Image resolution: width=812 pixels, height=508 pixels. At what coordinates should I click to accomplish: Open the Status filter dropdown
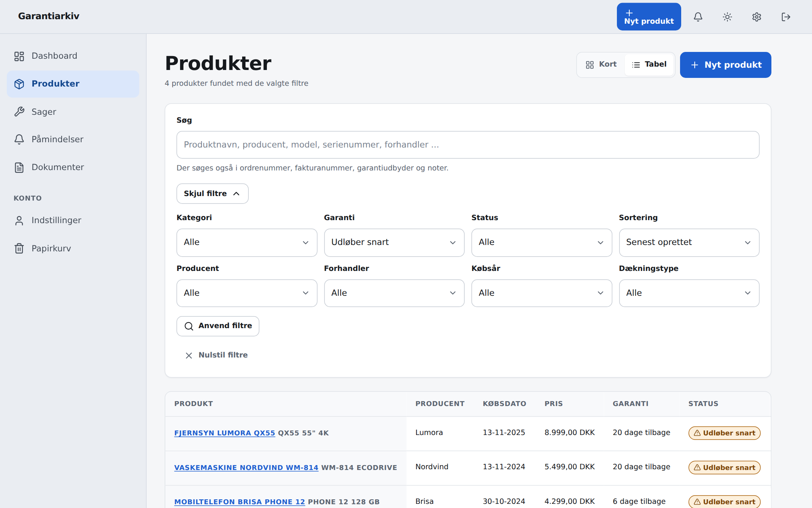(542, 243)
